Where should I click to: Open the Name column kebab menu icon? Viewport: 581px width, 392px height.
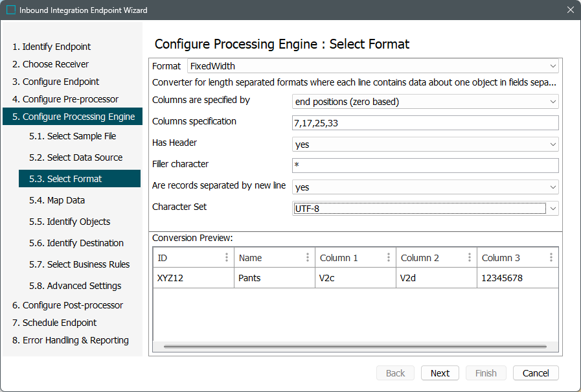click(308, 258)
